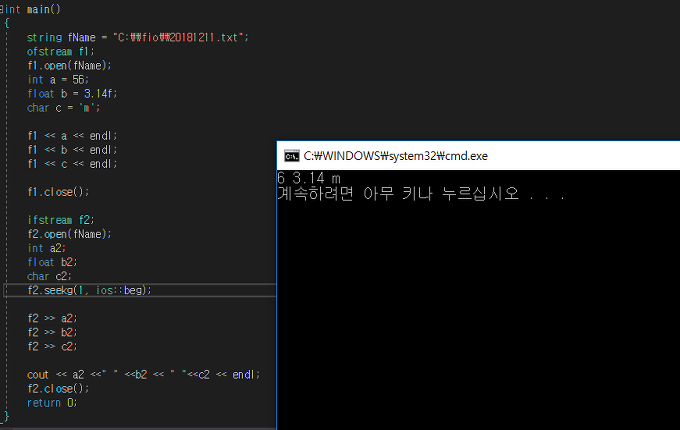This screenshot has width=680, height=430.
Task: Click the 'f2 >> b2;' line
Action: point(52,332)
